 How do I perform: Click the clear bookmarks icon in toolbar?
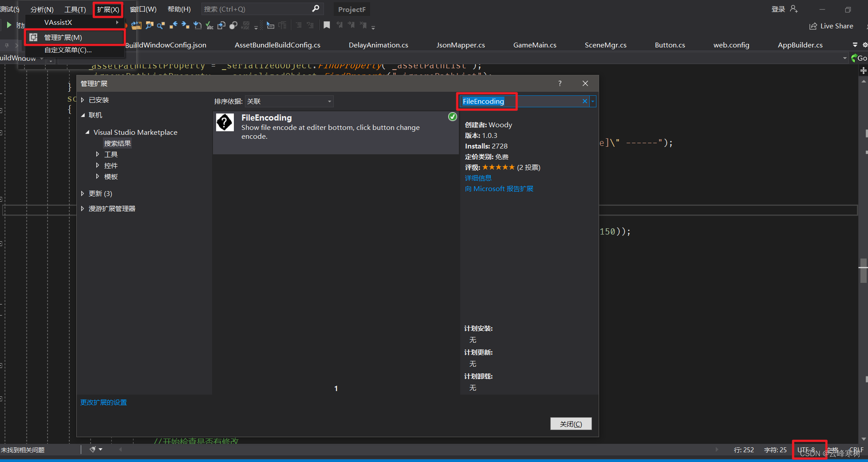tap(363, 25)
